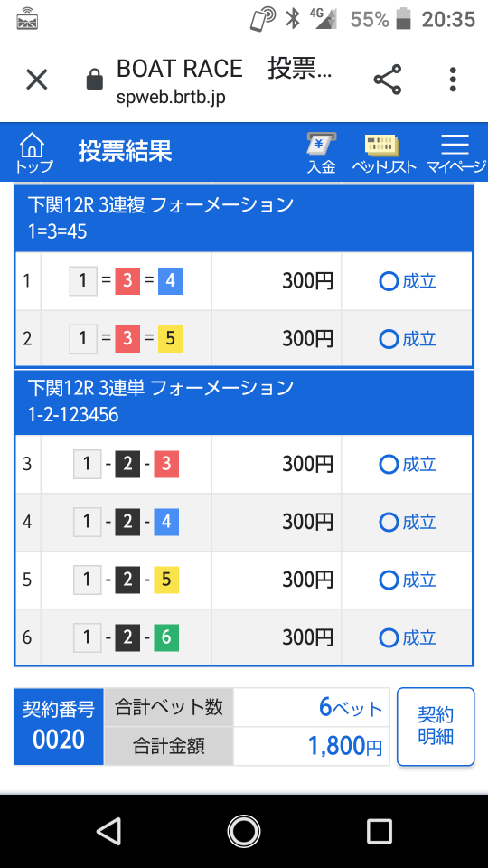Tap the spweb.brtb.jp address text
Screen dimensions: 488x868
[x=171, y=97]
